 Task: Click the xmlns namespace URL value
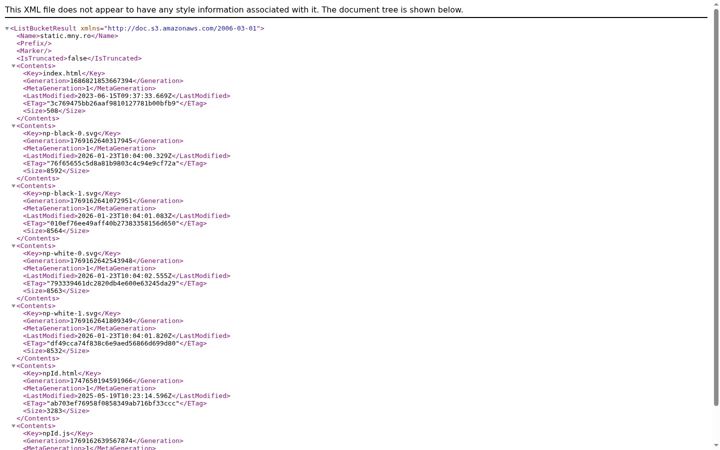click(x=182, y=28)
